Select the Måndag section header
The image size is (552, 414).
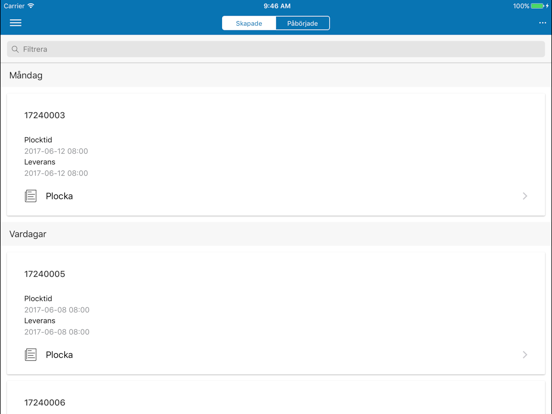coord(276,75)
